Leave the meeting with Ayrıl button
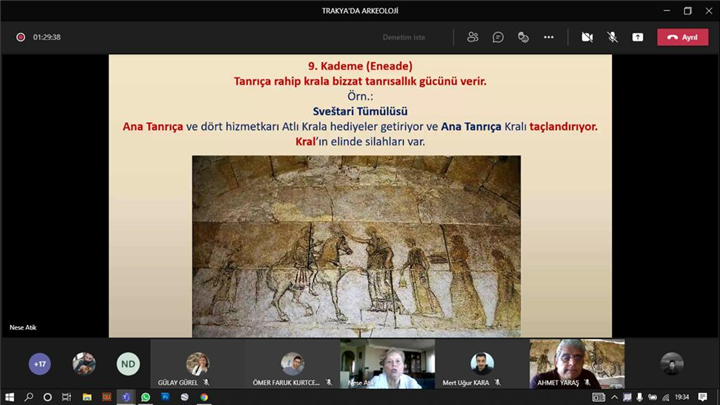The width and height of the screenshot is (720, 405). pos(682,37)
